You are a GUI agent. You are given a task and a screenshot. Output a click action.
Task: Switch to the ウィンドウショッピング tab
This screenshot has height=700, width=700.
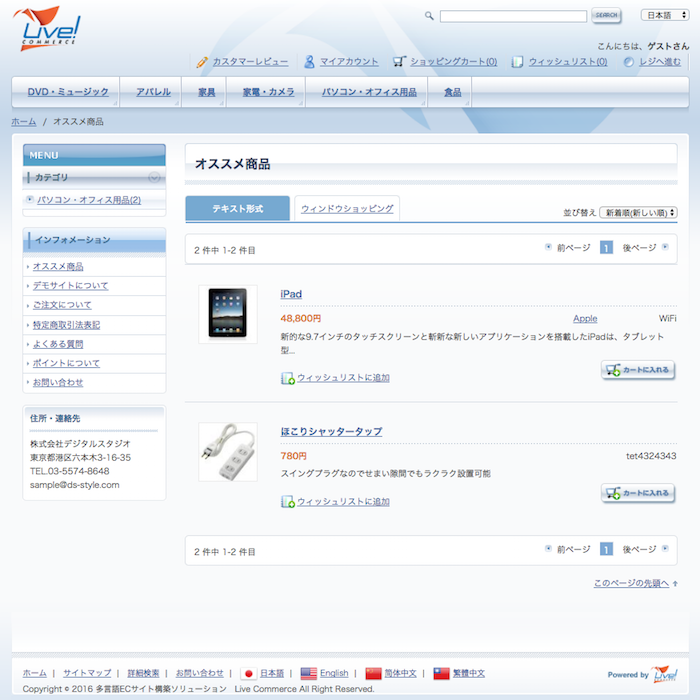point(347,208)
